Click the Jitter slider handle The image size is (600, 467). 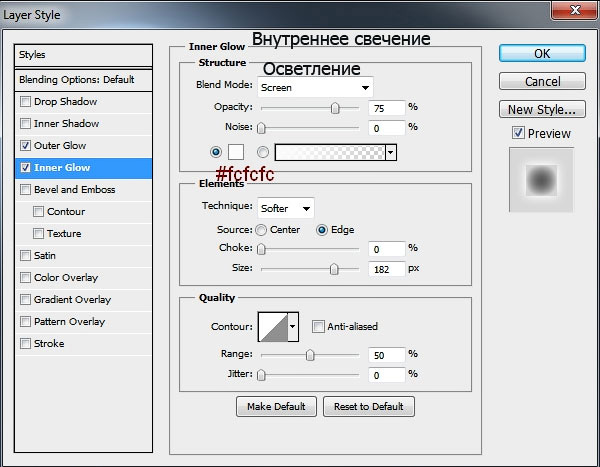point(261,375)
